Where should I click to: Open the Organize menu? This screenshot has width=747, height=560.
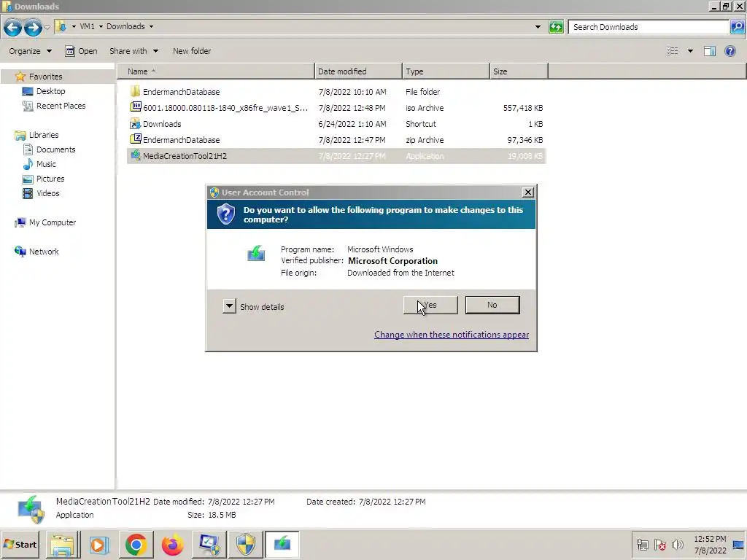coord(30,51)
